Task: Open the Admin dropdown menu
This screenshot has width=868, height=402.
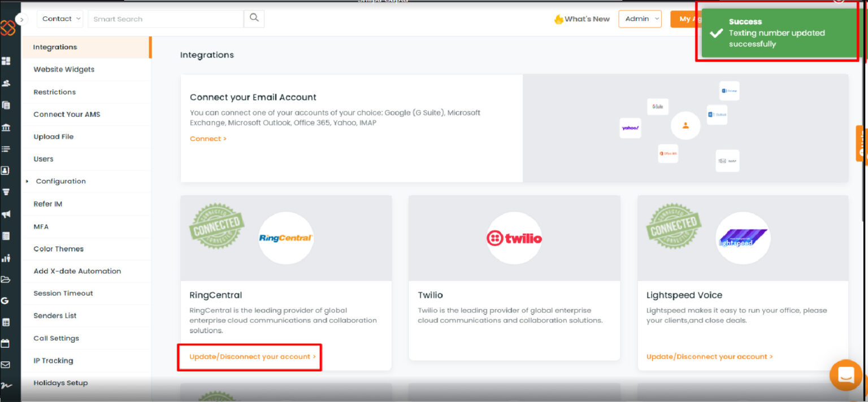Action: coord(640,19)
